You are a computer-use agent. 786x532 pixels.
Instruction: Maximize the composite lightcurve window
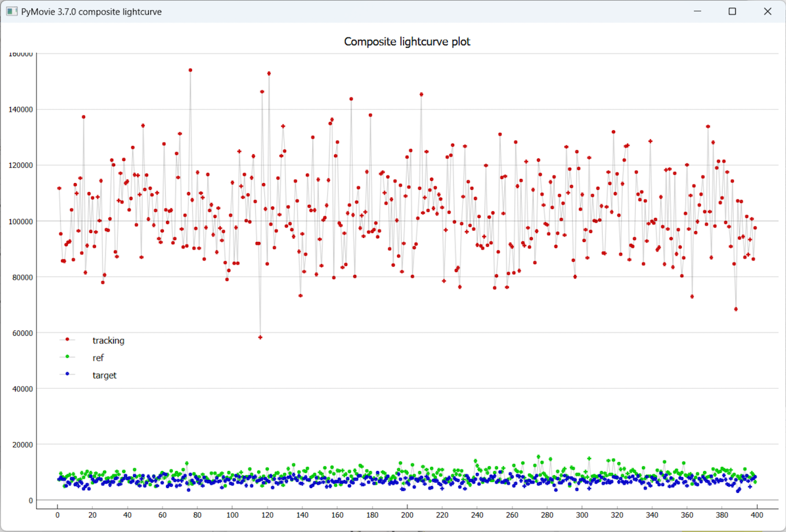tap(733, 12)
